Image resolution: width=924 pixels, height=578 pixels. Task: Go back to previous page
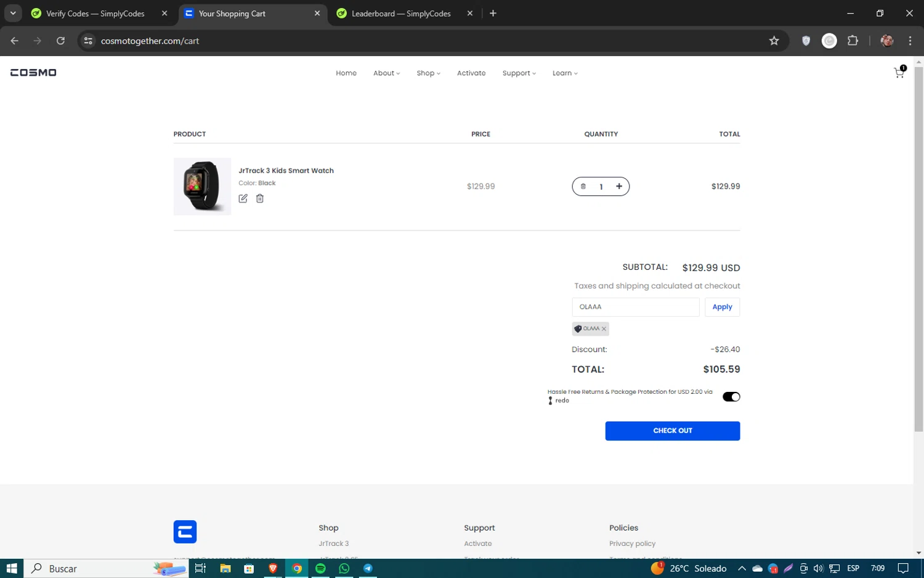[x=15, y=41]
